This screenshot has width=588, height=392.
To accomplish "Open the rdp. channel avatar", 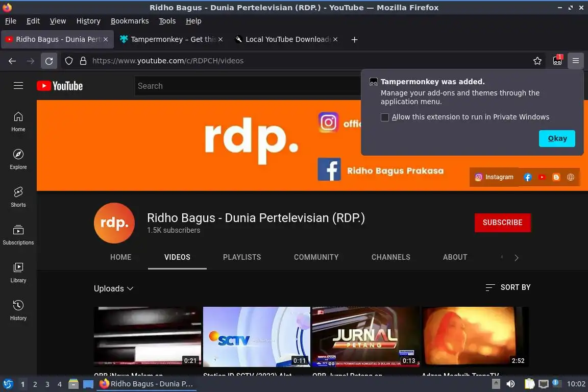I will [114, 223].
